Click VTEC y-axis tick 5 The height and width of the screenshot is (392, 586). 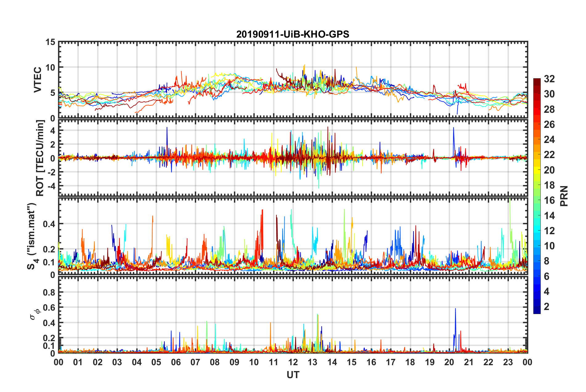(x=53, y=93)
